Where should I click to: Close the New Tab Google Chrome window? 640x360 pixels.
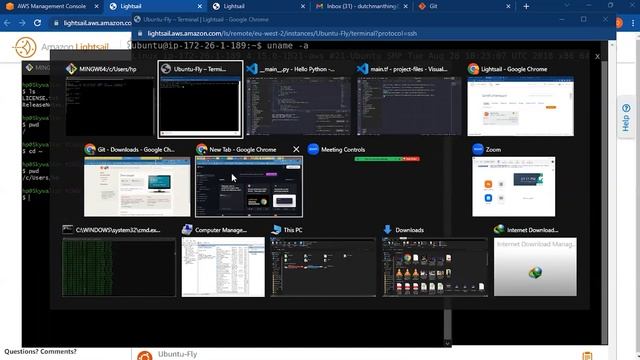coord(296,149)
